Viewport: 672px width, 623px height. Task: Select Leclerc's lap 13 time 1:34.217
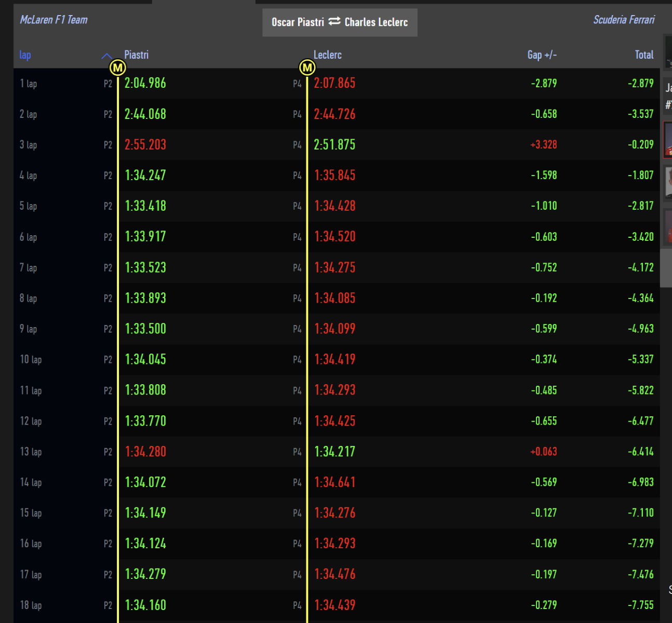pos(335,452)
